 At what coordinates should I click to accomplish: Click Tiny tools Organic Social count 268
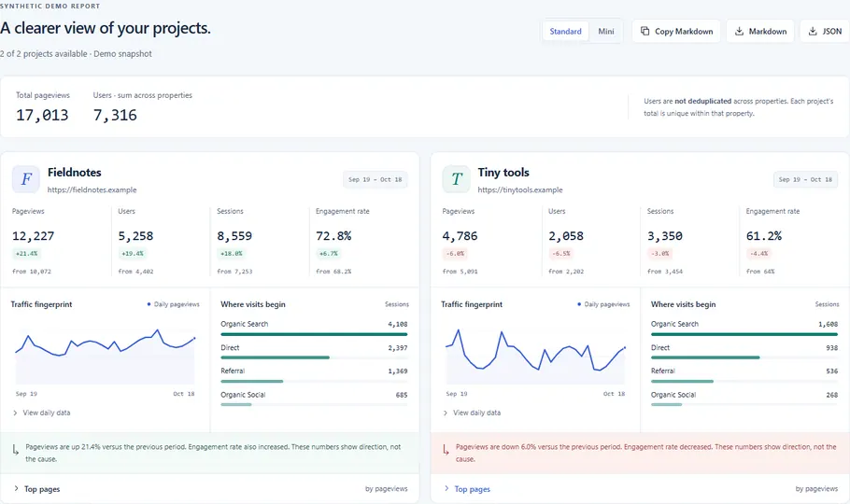[x=831, y=395]
